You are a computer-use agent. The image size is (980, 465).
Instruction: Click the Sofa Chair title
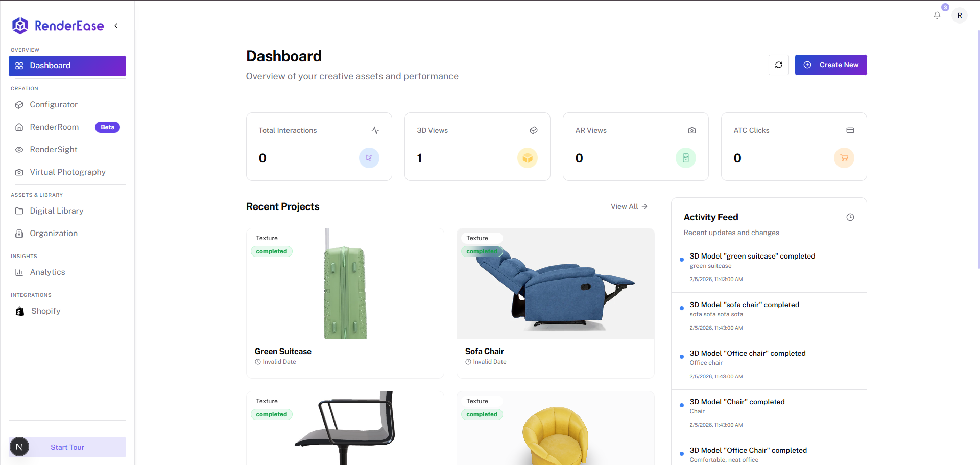484,352
